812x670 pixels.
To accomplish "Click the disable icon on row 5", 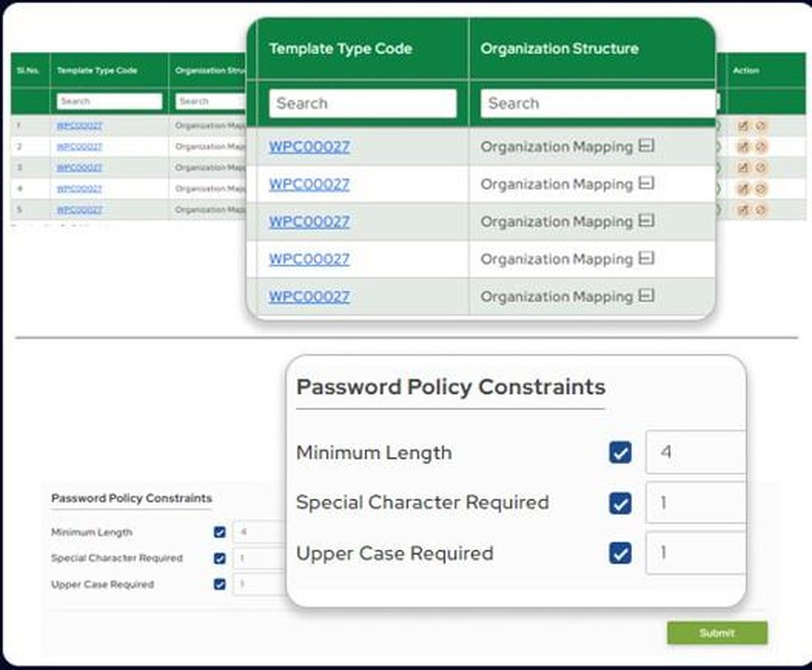I will pyautogui.click(x=761, y=210).
